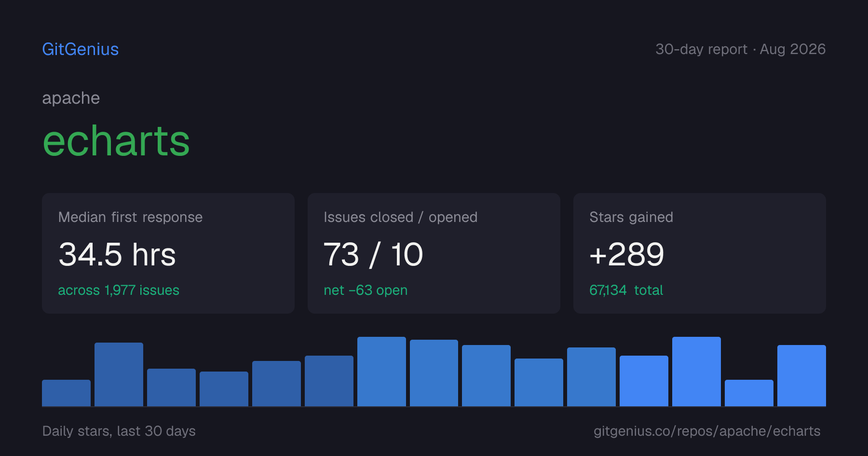Open the gitgenius.co/repos/apache/echarts URL
This screenshot has width=868, height=456.
pos(707,431)
